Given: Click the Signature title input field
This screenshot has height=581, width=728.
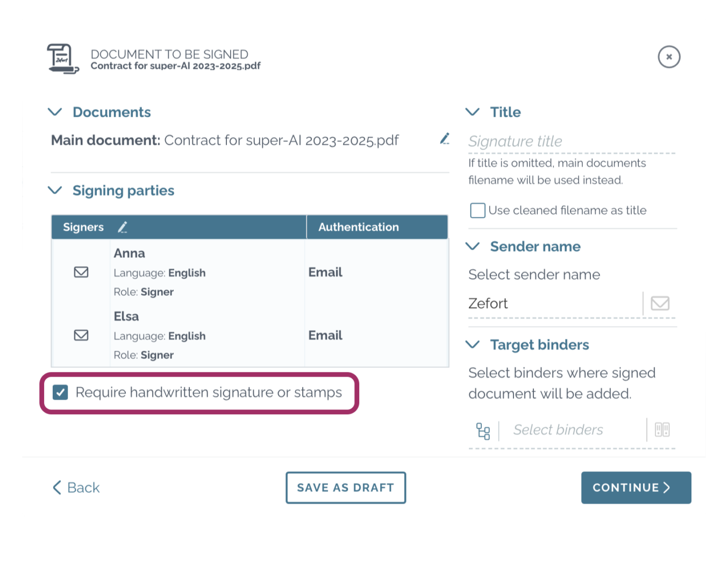Looking at the screenshot, I should click(570, 141).
